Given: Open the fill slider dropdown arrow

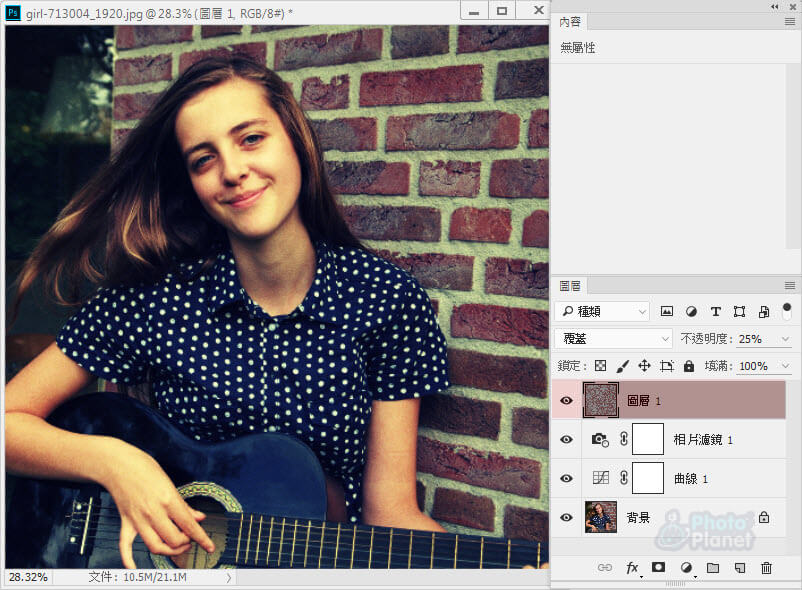Looking at the screenshot, I should pyautogui.click(x=786, y=366).
